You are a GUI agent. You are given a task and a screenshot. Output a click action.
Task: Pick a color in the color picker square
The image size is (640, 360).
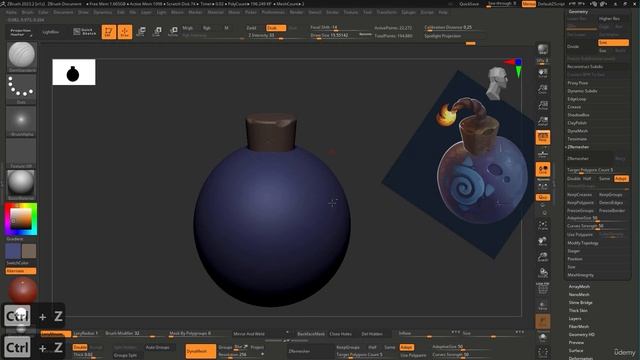[20, 219]
